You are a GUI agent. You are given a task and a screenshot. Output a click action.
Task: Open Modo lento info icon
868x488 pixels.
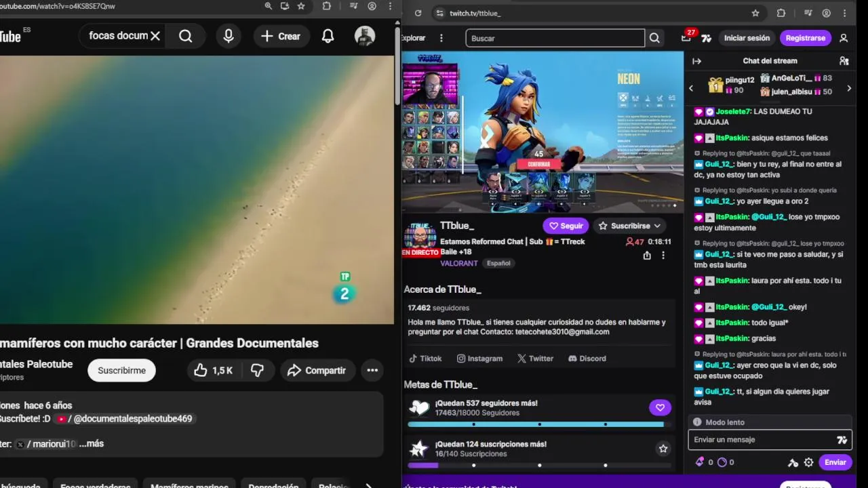[697, 422]
